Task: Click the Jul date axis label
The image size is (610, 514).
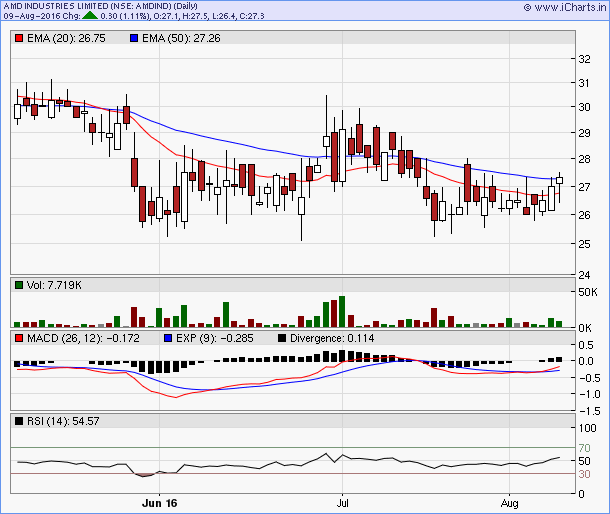Action: tap(342, 503)
